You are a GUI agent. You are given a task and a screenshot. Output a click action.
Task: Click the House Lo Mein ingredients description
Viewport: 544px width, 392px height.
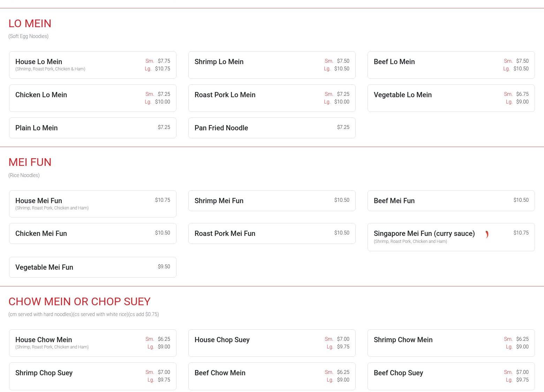click(50, 69)
